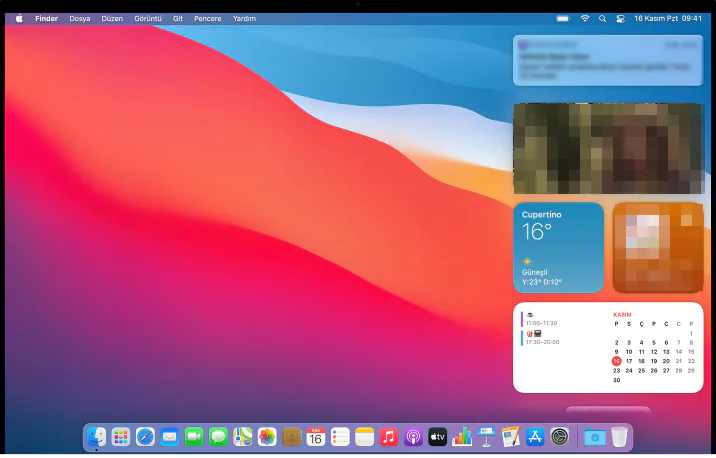Viewport: 716px width, 458px height.
Task: Open App Store from the dock
Action: [535, 437]
